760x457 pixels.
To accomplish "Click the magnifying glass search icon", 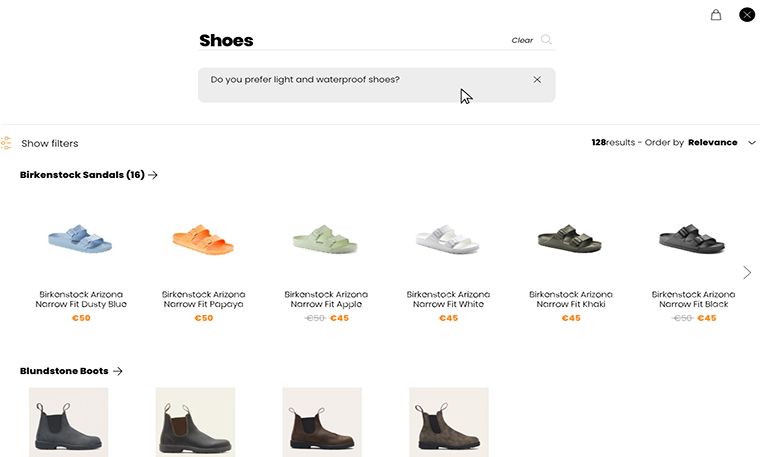I will (546, 39).
